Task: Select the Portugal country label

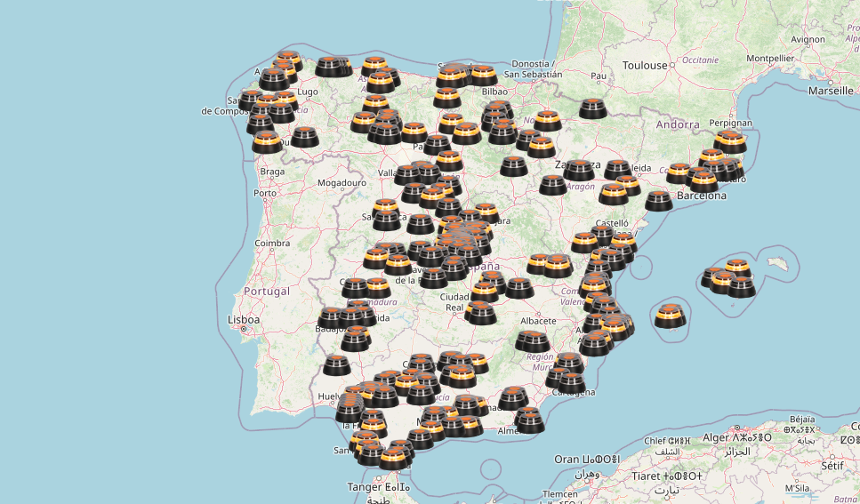Action: click(267, 291)
